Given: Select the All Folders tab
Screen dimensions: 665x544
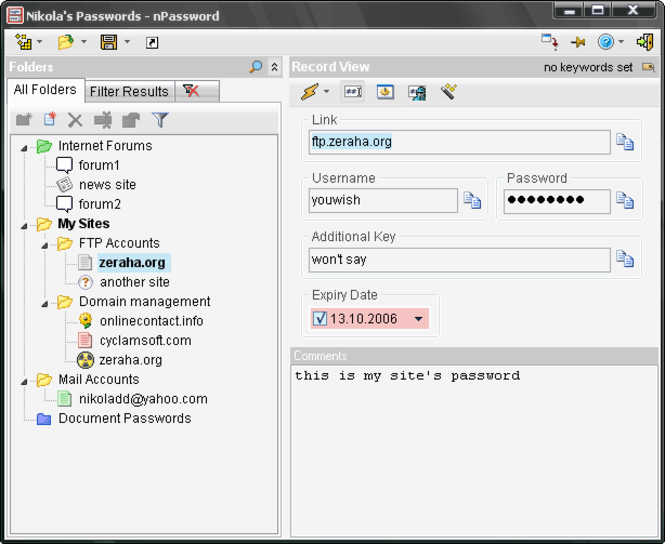Looking at the screenshot, I should click(x=45, y=90).
